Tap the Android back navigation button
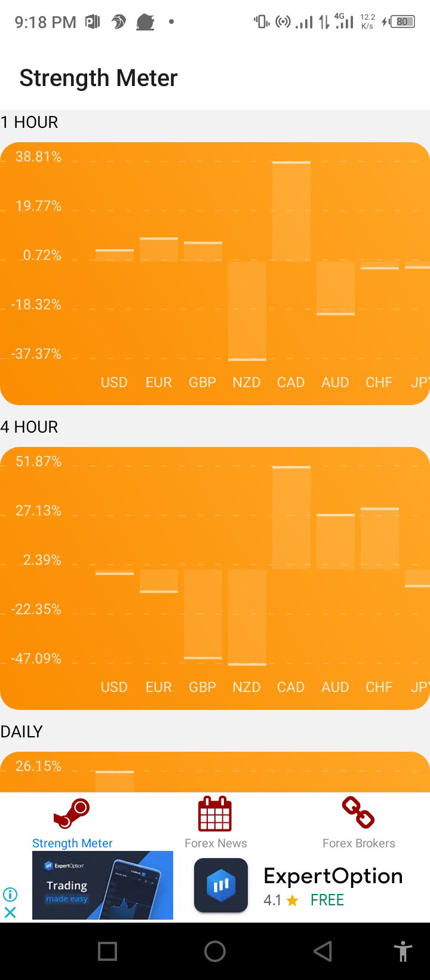Screen dimensions: 430x980 tap(322, 951)
